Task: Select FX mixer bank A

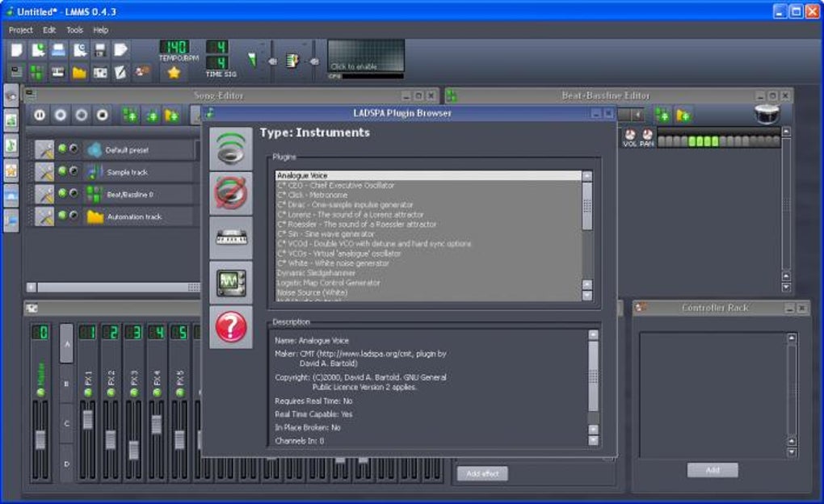Action: tap(67, 344)
